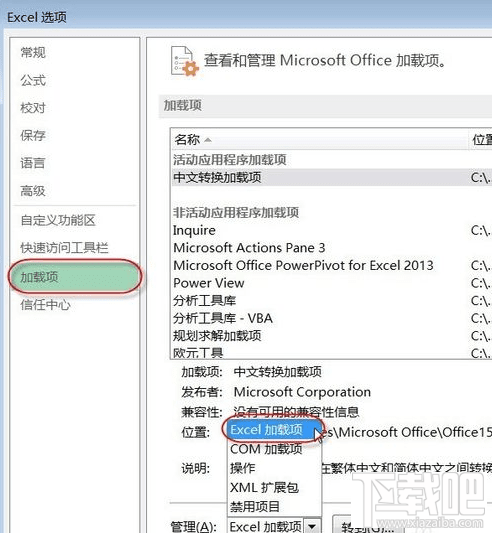Click the 位置 column header
The image size is (492, 533).
coord(481,139)
